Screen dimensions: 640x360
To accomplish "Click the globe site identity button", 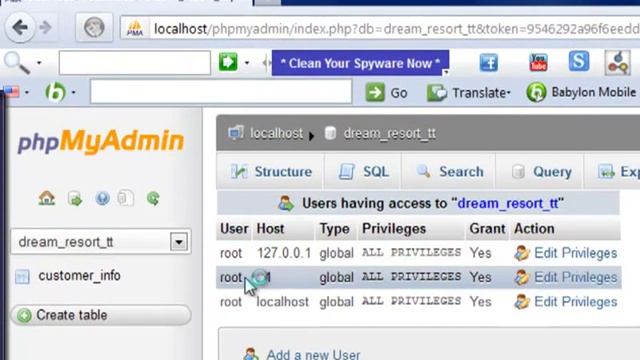I will [94, 28].
